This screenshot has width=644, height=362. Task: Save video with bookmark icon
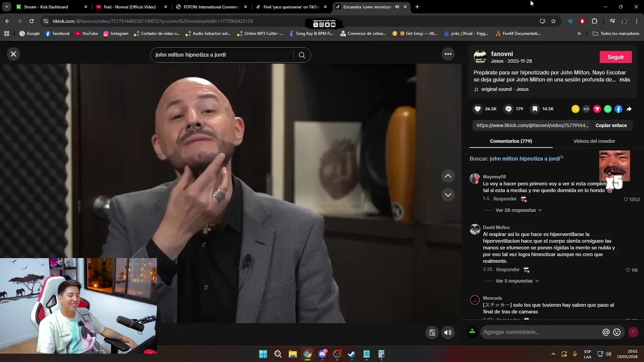click(x=535, y=109)
